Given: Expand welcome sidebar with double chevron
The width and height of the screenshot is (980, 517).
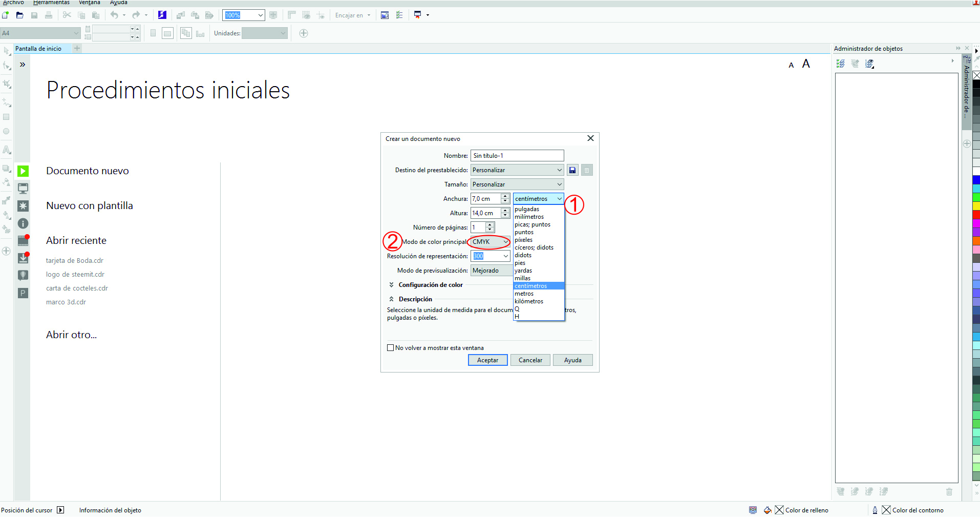Looking at the screenshot, I should pos(23,65).
